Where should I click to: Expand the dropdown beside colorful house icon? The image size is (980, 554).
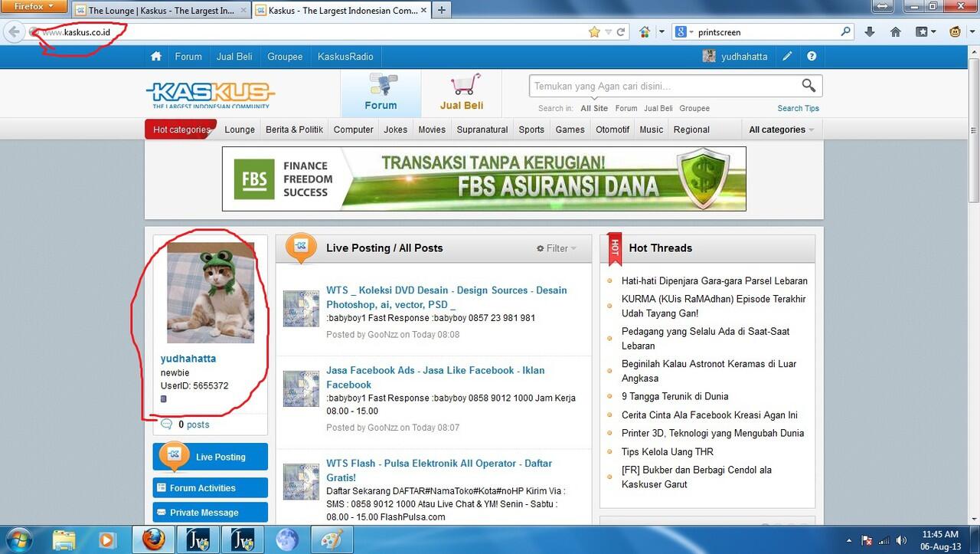point(661,32)
